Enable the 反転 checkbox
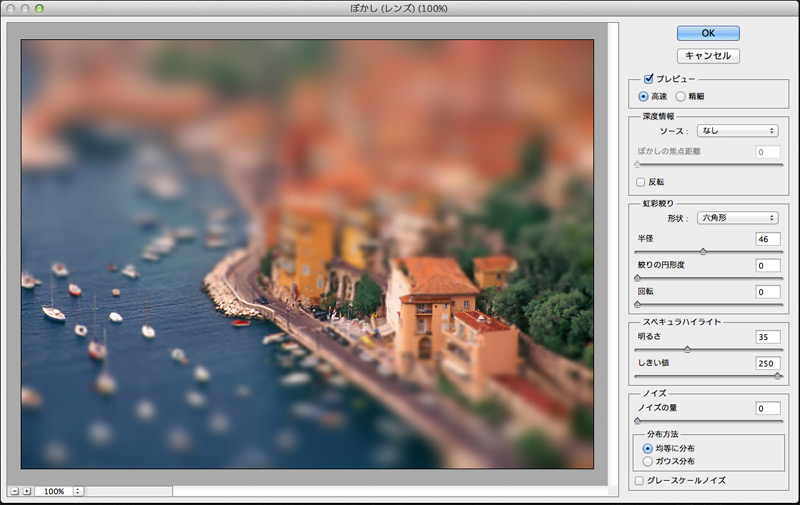The image size is (800, 505). (641, 182)
